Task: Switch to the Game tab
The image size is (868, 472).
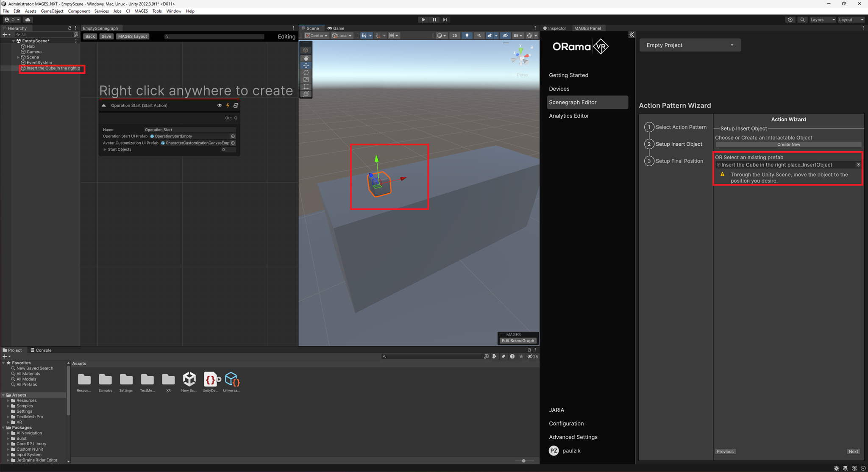Action: (x=336, y=28)
